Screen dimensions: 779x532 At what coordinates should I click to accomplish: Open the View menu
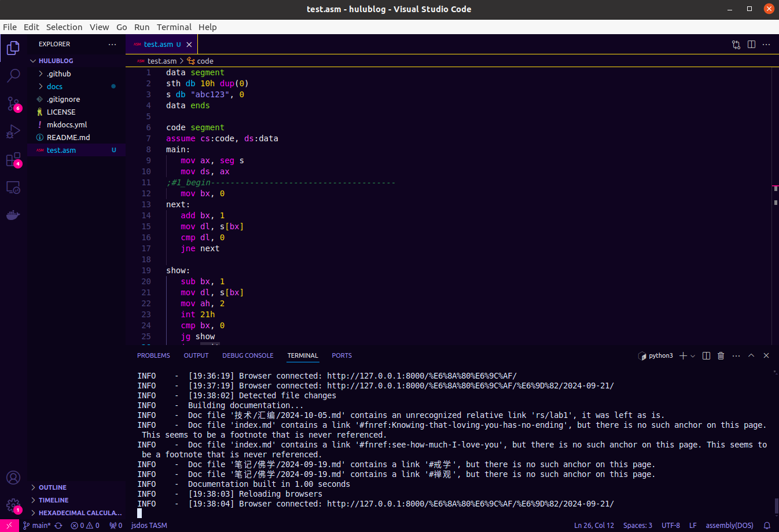pos(99,27)
